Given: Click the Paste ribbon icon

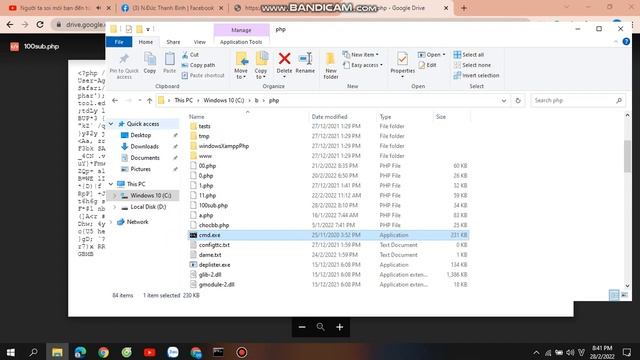Looking at the screenshot, I should pos(169,62).
